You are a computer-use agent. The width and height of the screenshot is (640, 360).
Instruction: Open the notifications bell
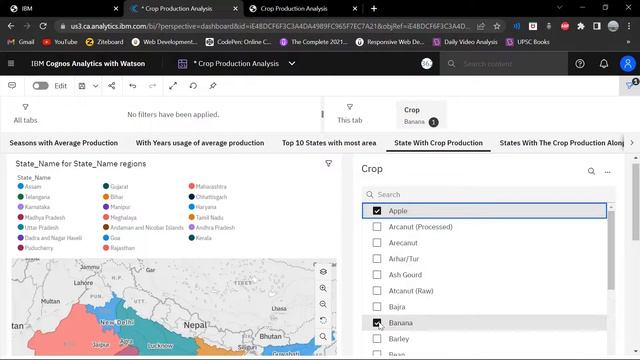[604, 64]
